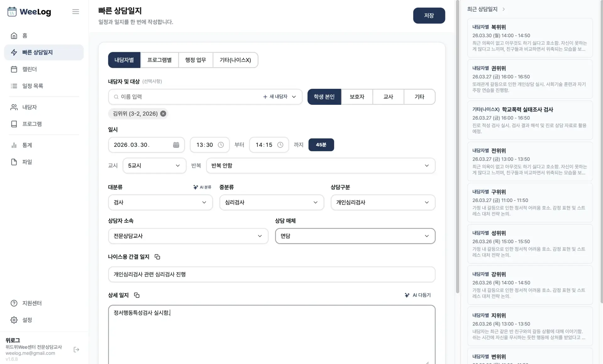Add a new client via 새 내담자
The width and height of the screenshot is (603, 364).
tap(276, 97)
